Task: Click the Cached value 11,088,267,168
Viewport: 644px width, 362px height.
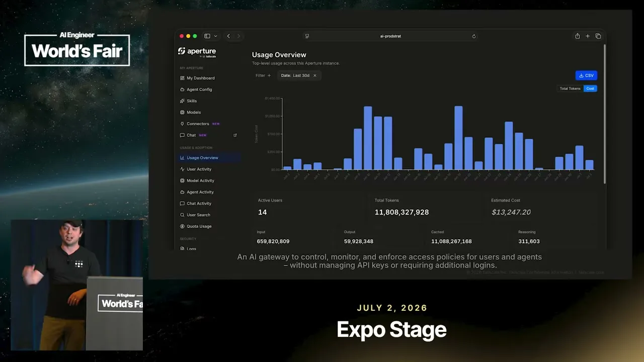Action: pyautogui.click(x=451, y=241)
